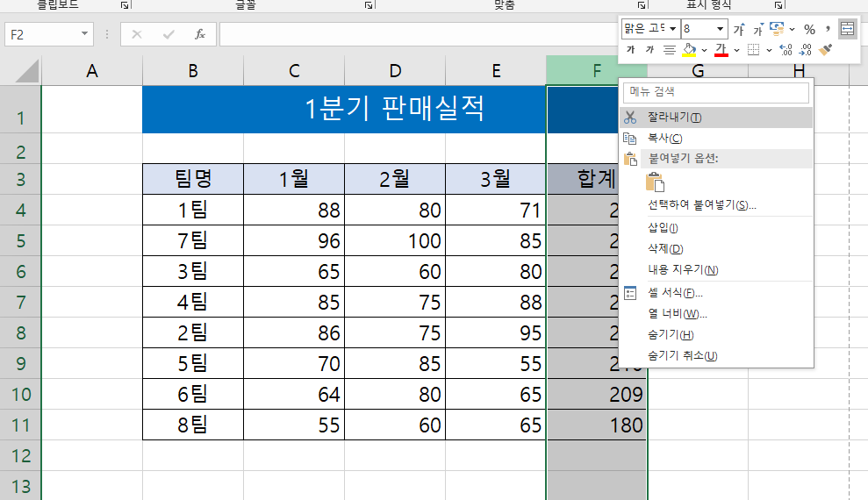Center align text in mini toolbar
868x500 pixels.
point(670,50)
